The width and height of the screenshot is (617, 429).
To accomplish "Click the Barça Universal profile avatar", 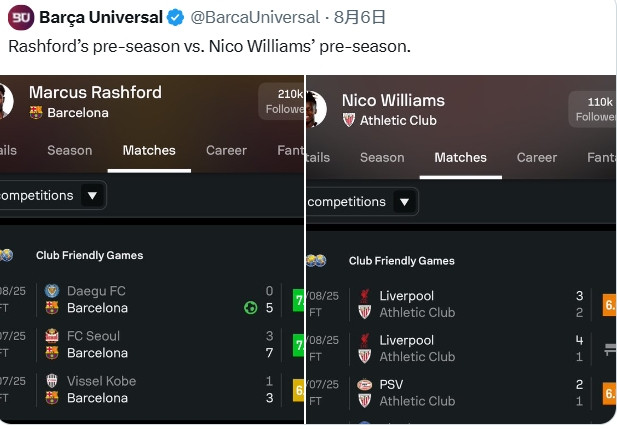I will 20,17.
